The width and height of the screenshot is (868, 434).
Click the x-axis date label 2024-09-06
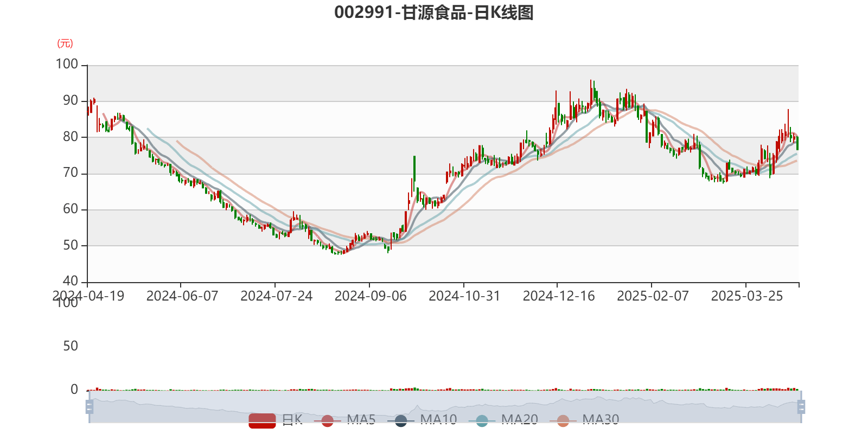pos(371,296)
